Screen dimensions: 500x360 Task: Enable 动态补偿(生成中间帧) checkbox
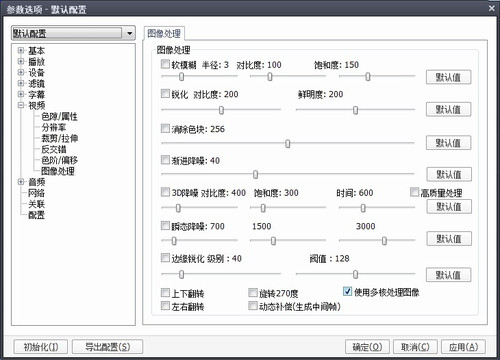pyautogui.click(x=253, y=305)
